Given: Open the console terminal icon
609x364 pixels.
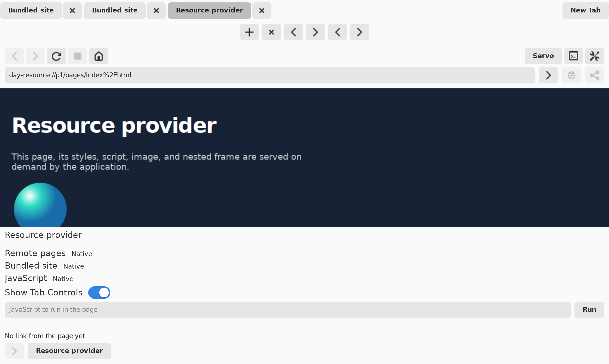Looking at the screenshot, I should [574, 56].
